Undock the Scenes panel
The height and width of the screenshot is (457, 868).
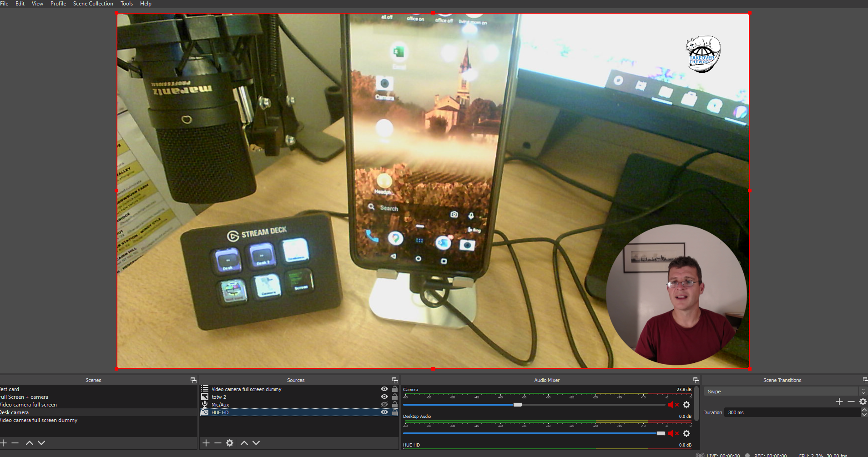point(193,380)
